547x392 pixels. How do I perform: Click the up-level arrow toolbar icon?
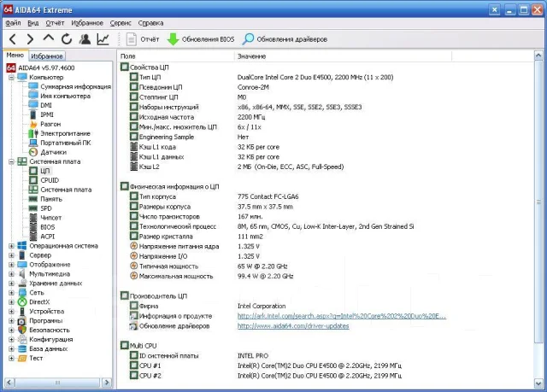49,38
